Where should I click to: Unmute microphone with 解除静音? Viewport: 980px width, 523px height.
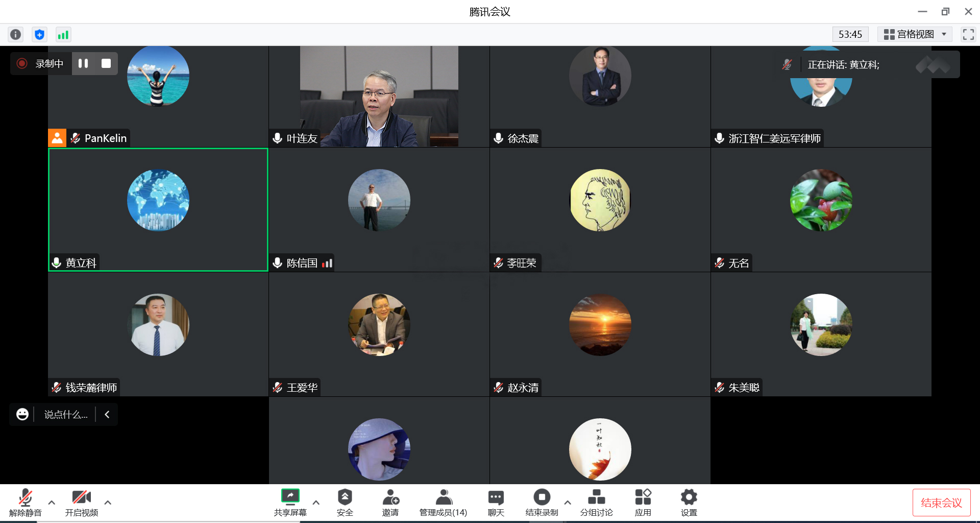pyautogui.click(x=25, y=502)
